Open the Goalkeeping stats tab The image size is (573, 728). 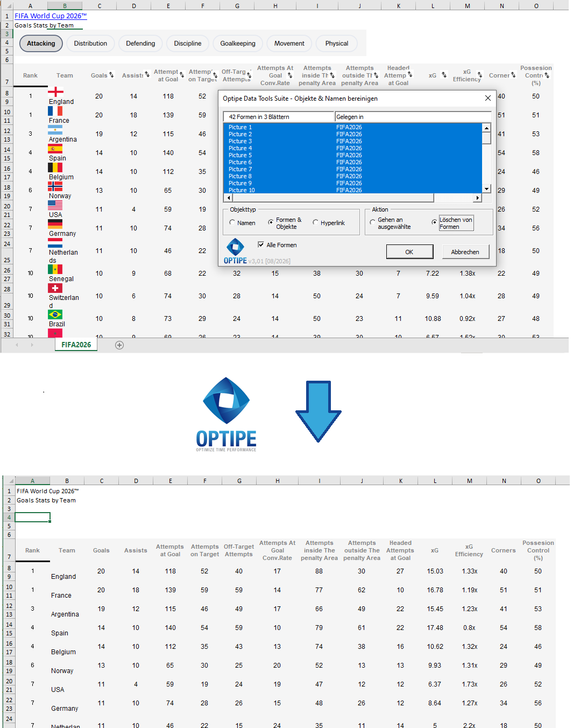click(x=238, y=44)
